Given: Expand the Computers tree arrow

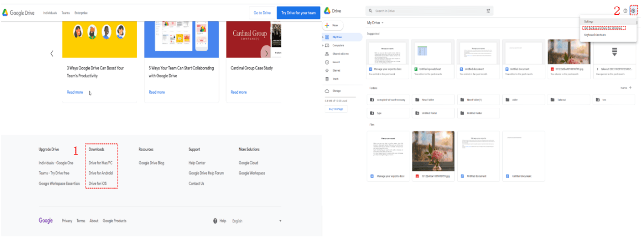Looking at the screenshot, I should [323, 45].
